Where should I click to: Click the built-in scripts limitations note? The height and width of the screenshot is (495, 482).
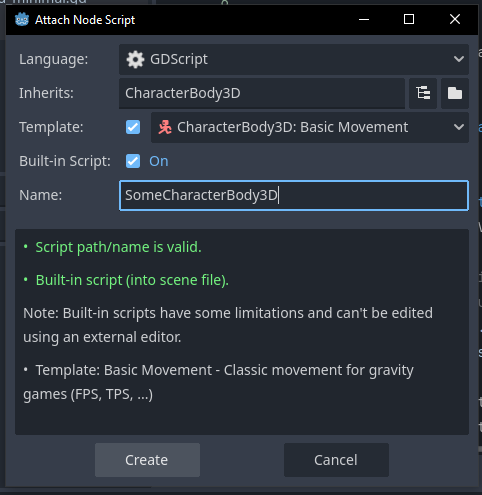(228, 325)
